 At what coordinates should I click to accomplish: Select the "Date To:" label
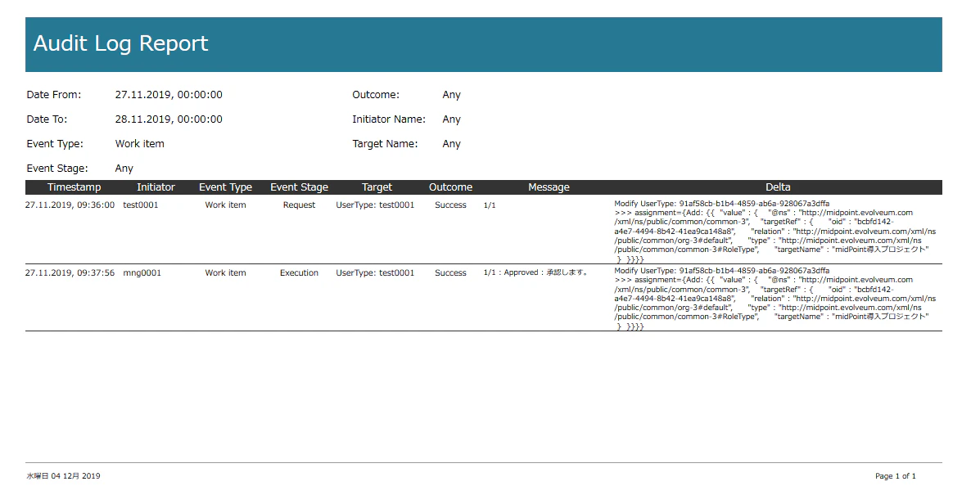click(47, 119)
